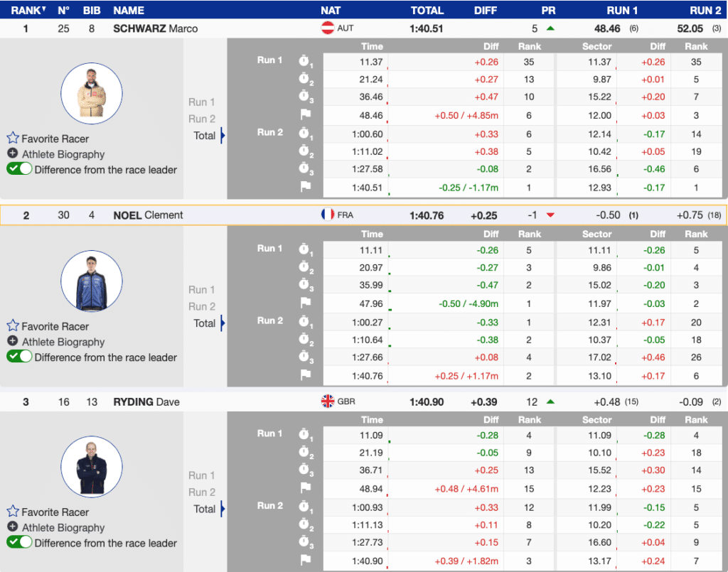Click the star icon beside Schwarz's Favorite Racer
Image resolution: width=728 pixels, height=572 pixels.
click(13, 139)
